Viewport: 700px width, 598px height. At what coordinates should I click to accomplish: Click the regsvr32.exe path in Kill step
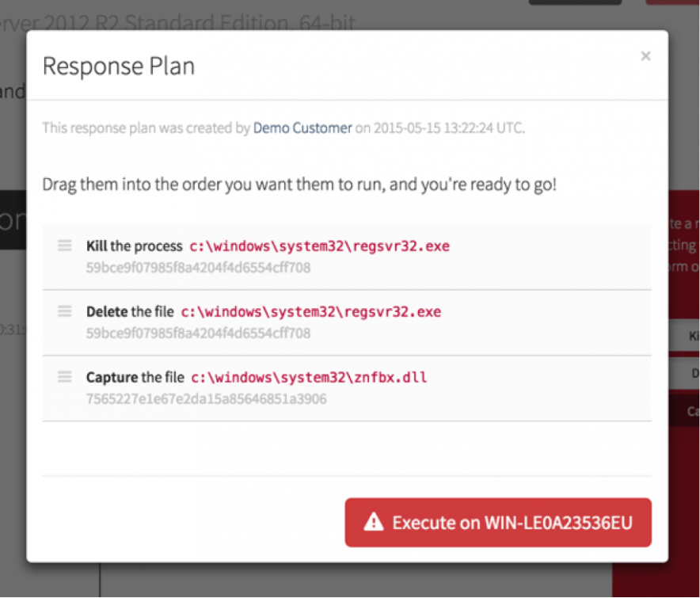pos(320,246)
